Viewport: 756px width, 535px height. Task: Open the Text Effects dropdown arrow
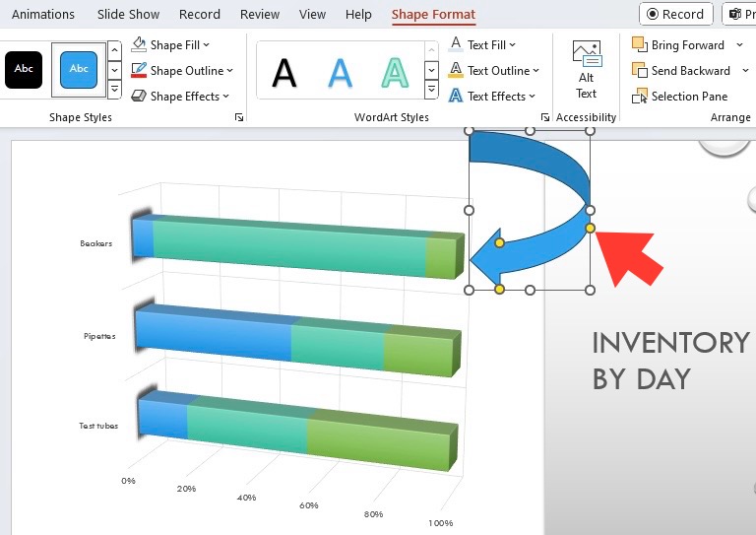point(532,96)
